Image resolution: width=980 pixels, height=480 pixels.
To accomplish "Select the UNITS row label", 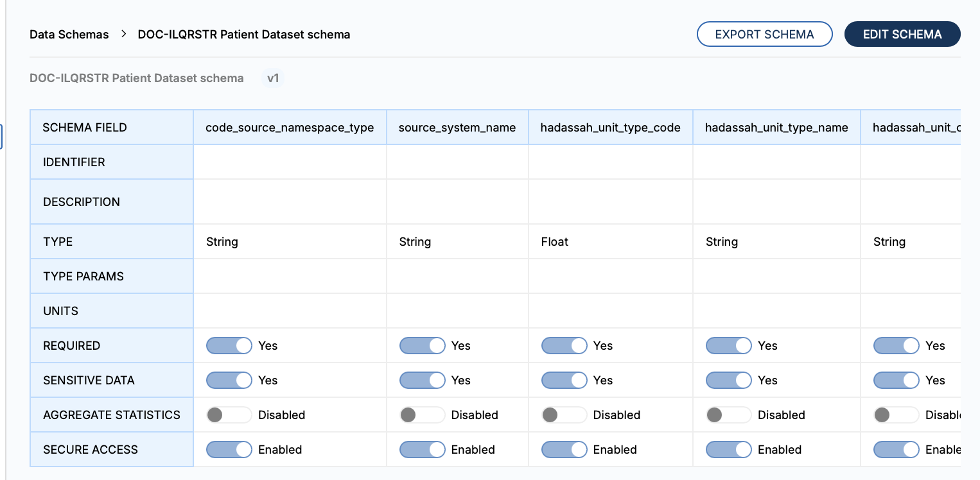I will pyautogui.click(x=112, y=311).
